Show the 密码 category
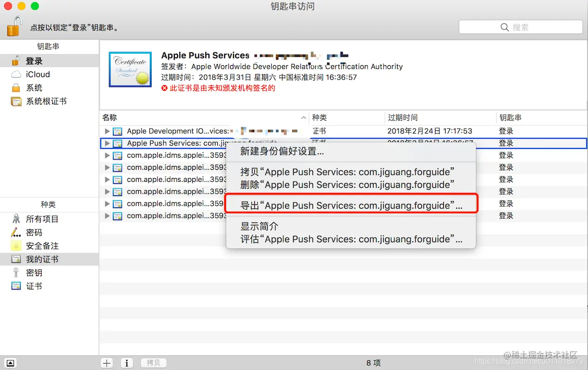The width and height of the screenshot is (588, 370). (49, 232)
